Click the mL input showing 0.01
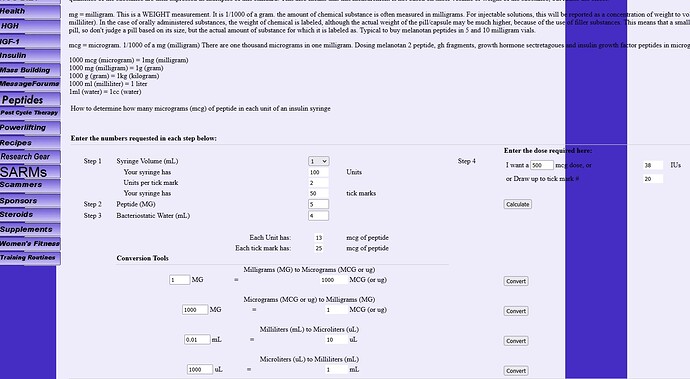The image size is (690, 379). (197, 339)
